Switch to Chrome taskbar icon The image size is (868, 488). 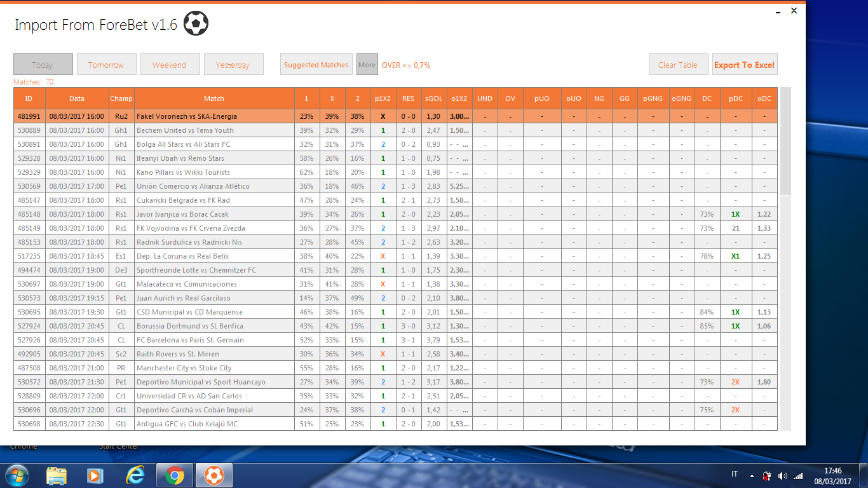point(175,475)
